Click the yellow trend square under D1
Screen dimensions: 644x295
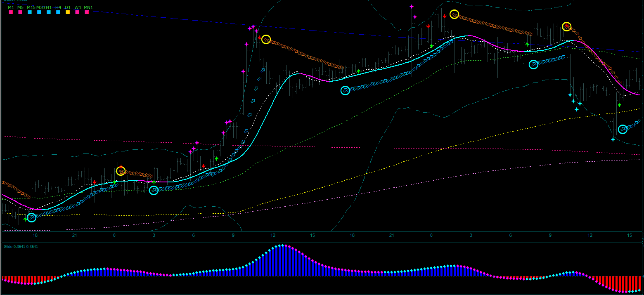click(x=68, y=12)
